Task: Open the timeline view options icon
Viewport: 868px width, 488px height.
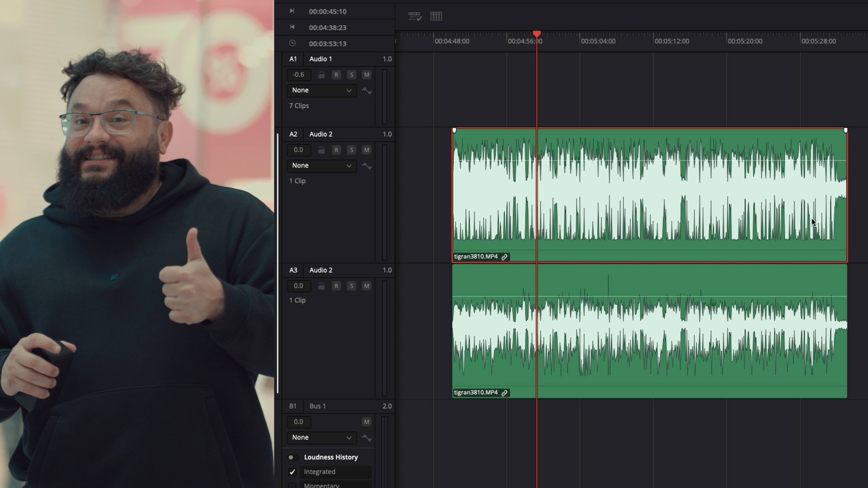Action: coord(415,16)
